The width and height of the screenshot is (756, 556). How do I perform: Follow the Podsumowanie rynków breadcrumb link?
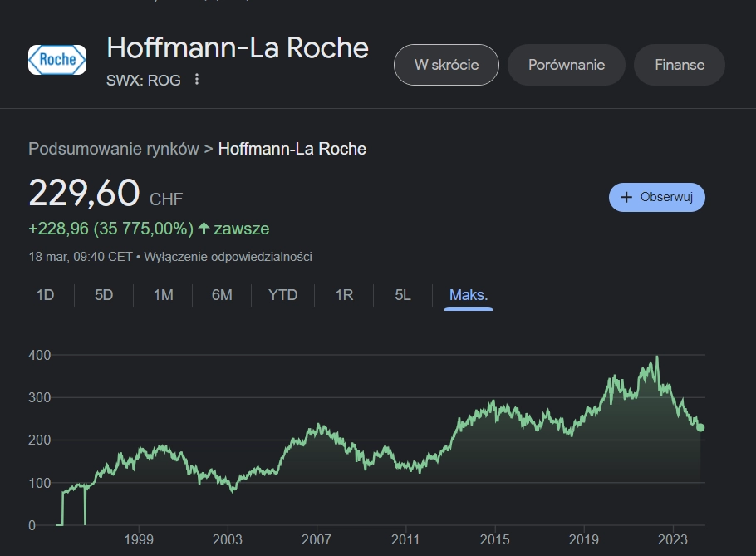[x=114, y=149]
